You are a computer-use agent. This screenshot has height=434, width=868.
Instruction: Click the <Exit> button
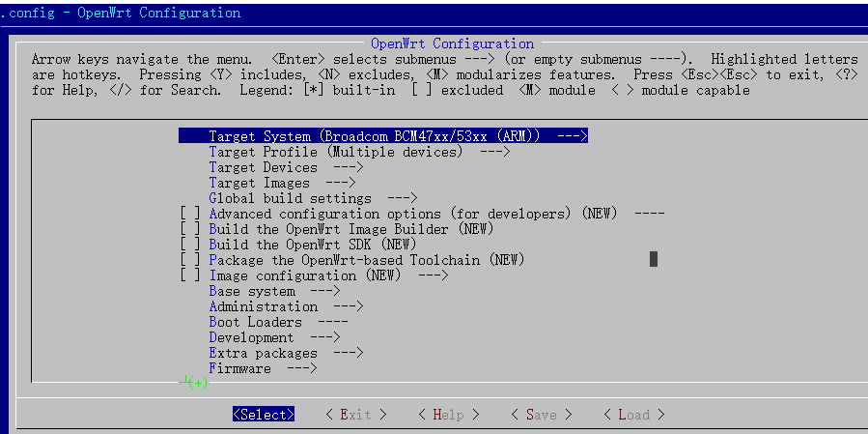(355, 415)
